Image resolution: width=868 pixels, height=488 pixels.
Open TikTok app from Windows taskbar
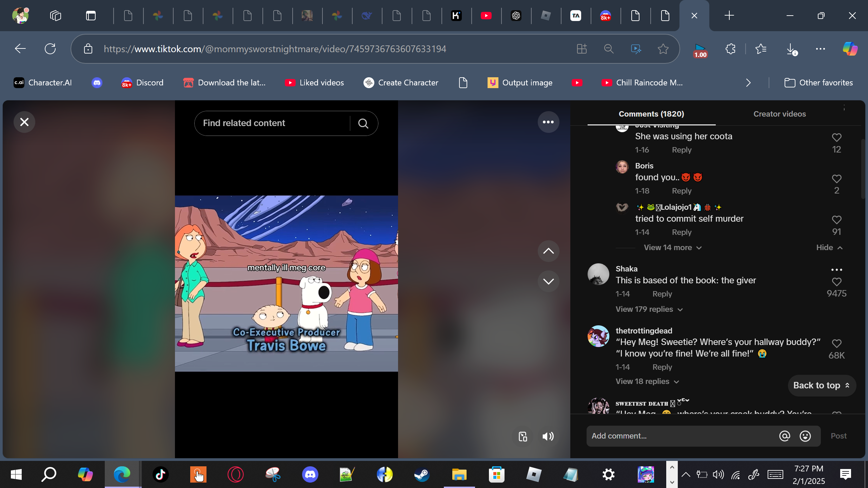pos(160,474)
